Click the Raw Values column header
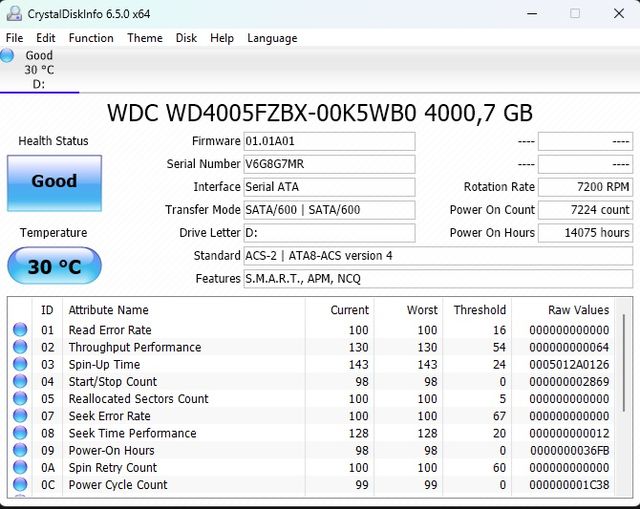640x509 pixels. 563,310
